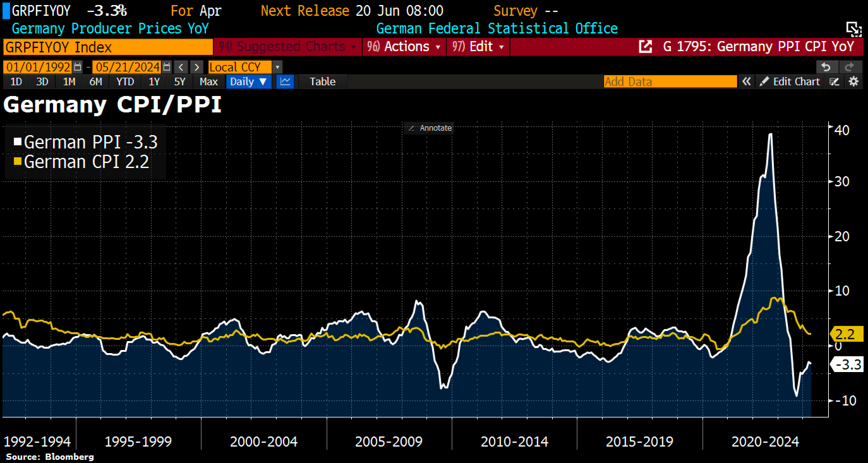This screenshot has width=868, height=463.
Task: Click the Add Data input field
Action: coord(670,81)
